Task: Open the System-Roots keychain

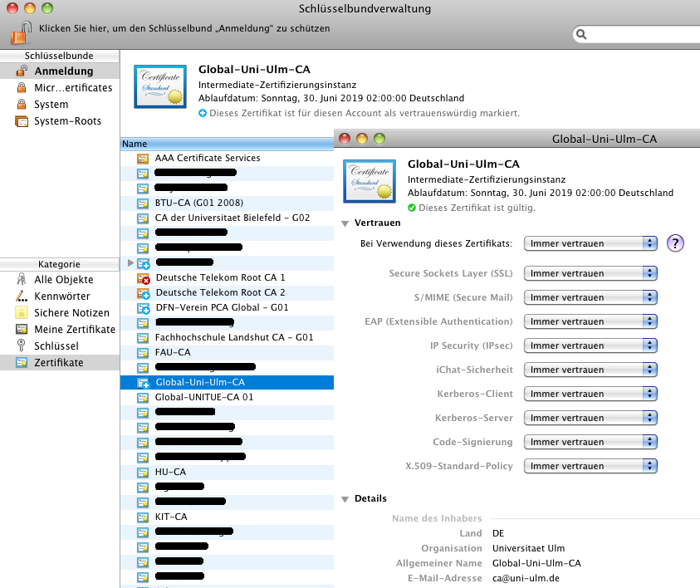Action: coord(60,120)
